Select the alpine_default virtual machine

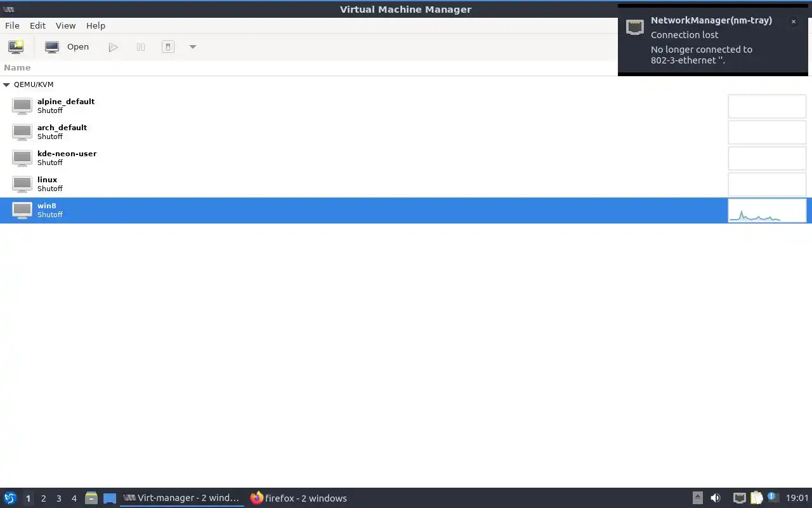coord(406,106)
